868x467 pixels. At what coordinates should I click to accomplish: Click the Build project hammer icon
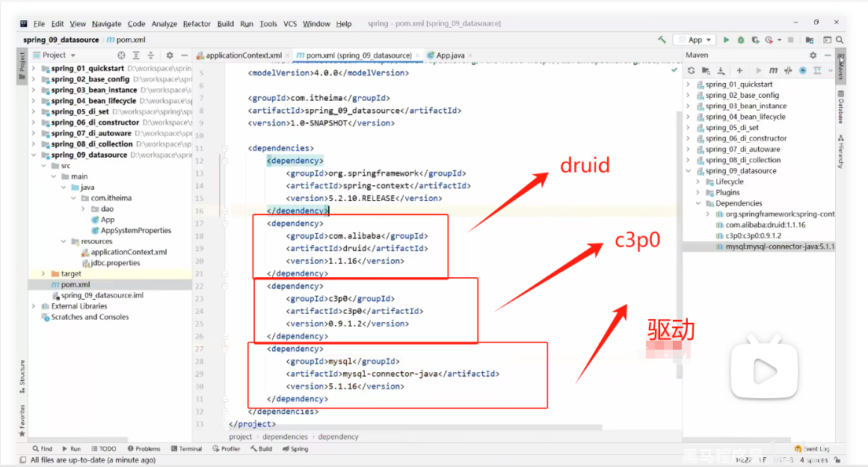pos(662,40)
